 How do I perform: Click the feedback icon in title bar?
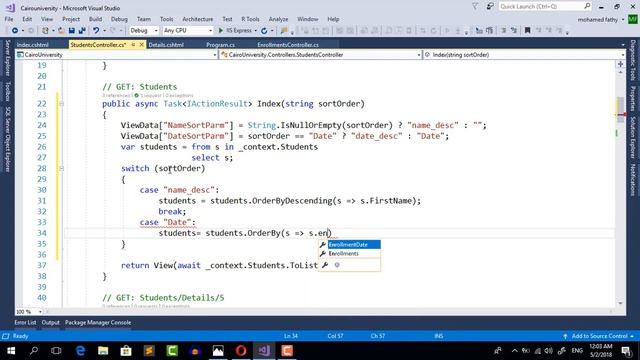coord(490,7)
